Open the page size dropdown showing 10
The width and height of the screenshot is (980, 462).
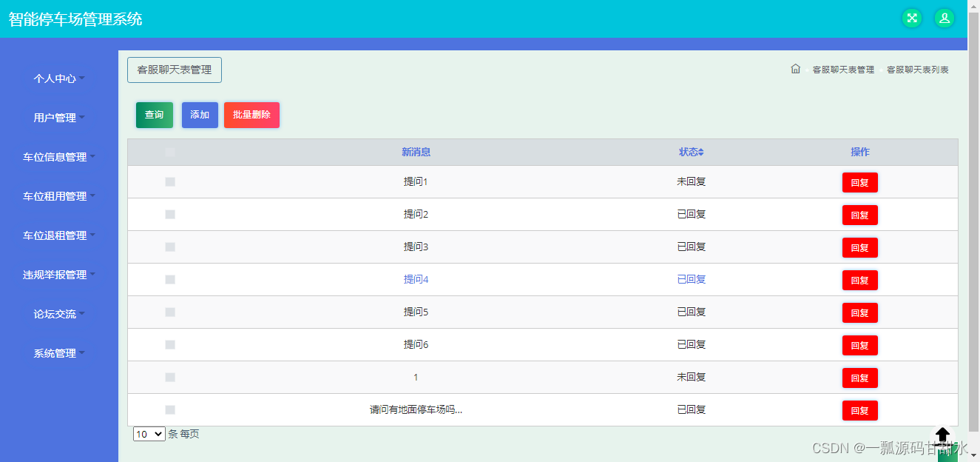tap(149, 434)
